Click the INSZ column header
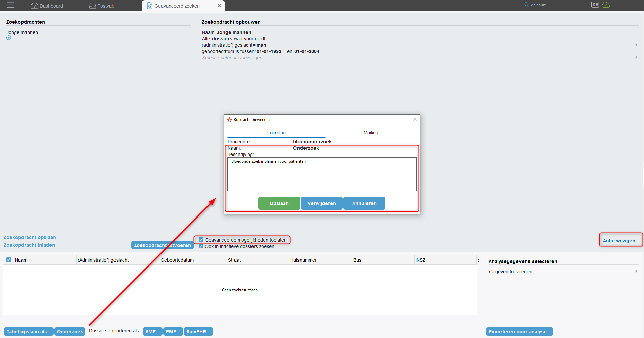This screenshot has height=338, width=644. click(446, 260)
